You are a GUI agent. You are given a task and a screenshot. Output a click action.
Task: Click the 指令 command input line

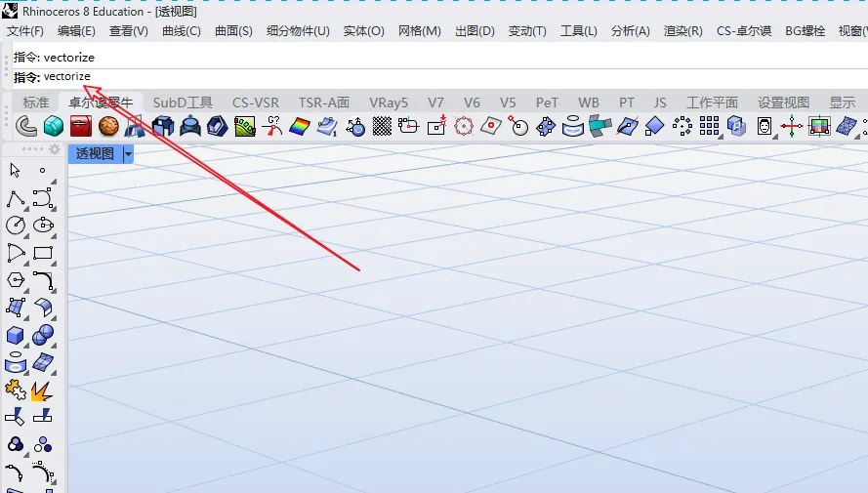[440, 77]
